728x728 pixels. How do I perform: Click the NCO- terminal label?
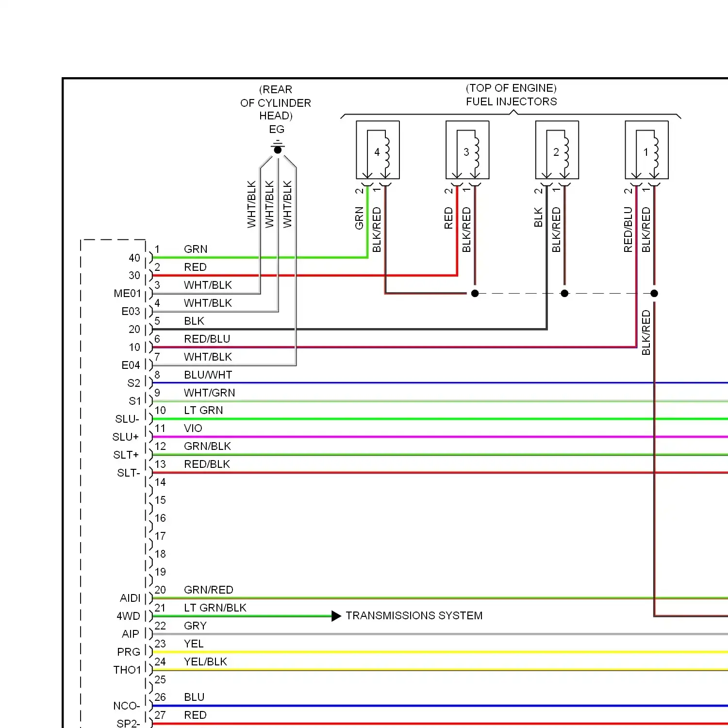[x=126, y=706]
